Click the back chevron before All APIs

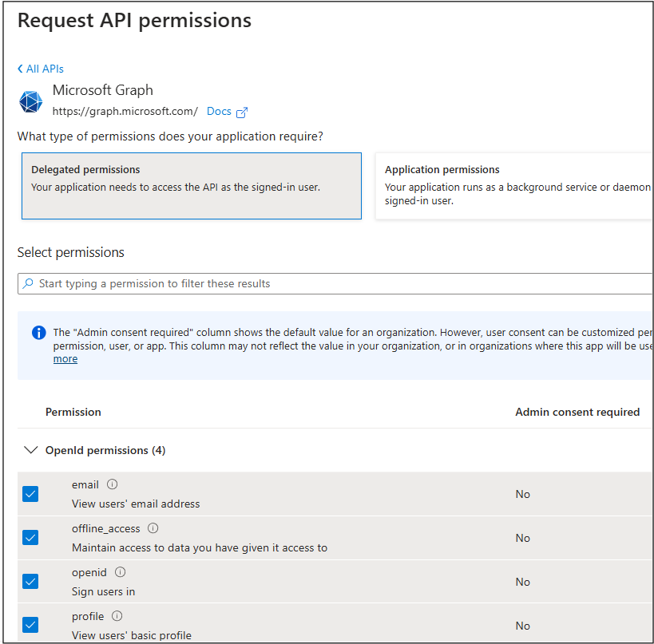click(x=20, y=69)
